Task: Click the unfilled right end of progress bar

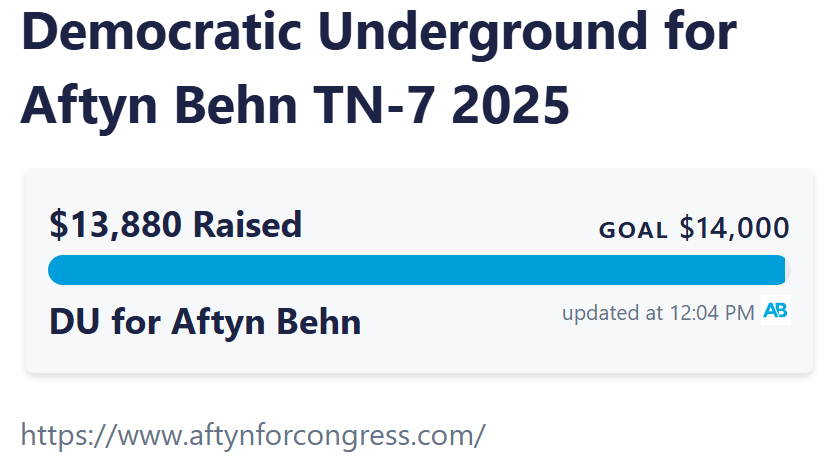Action: [x=787, y=270]
